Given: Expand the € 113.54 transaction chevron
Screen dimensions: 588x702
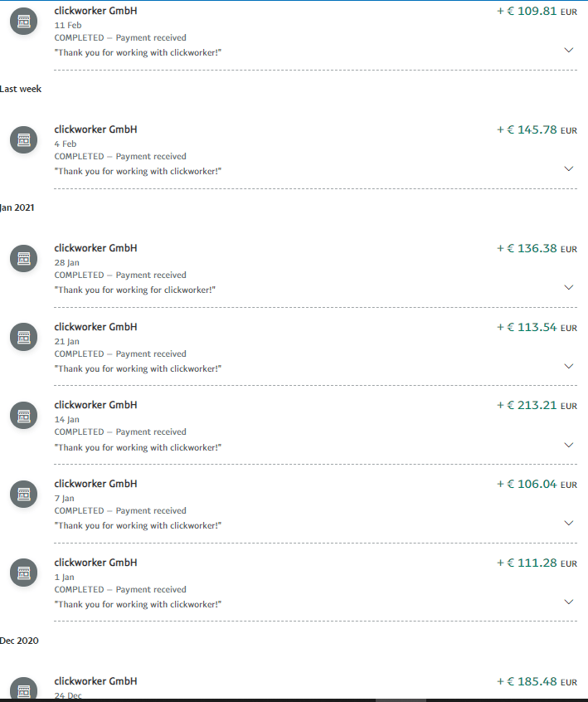Looking at the screenshot, I should (x=569, y=366).
